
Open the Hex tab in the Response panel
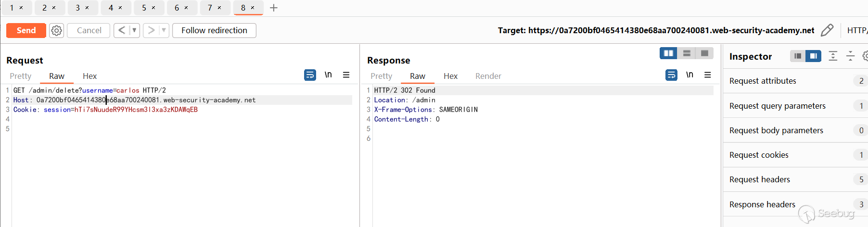(x=450, y=76)
